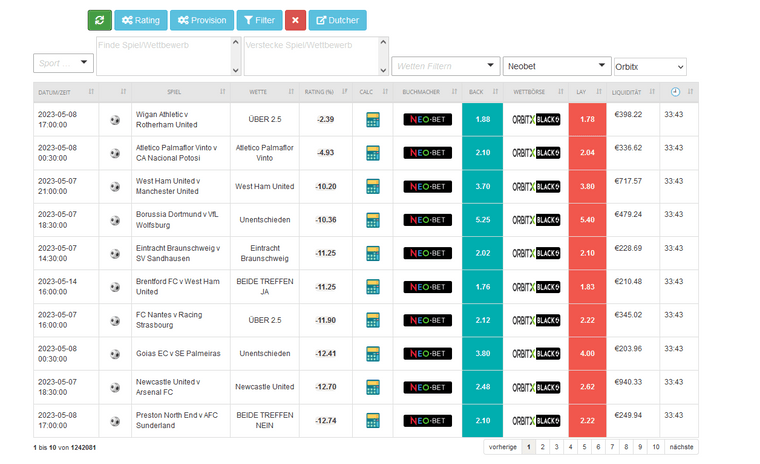Open calculator for Preston North End row
The image size is (760, 464).
[373, 420]
